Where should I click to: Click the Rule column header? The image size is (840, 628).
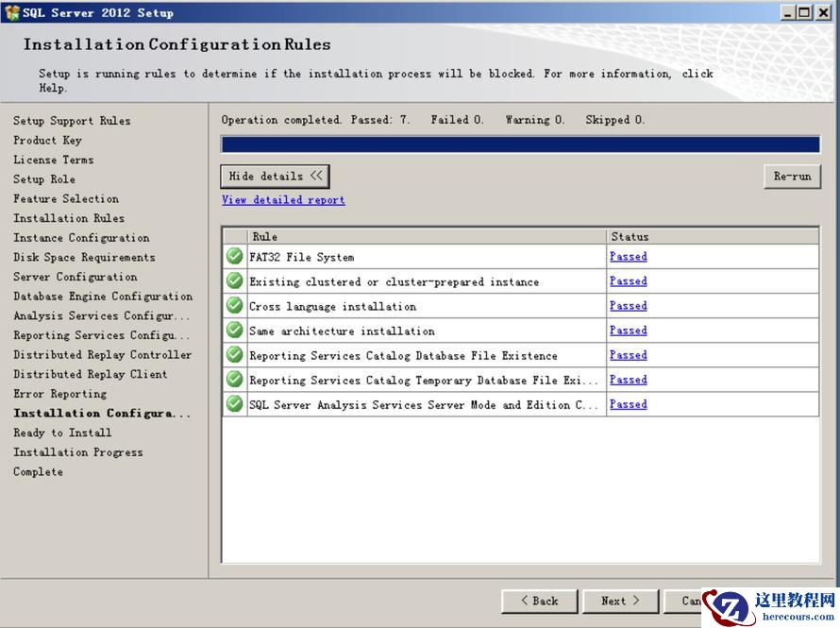coord(425,237)
